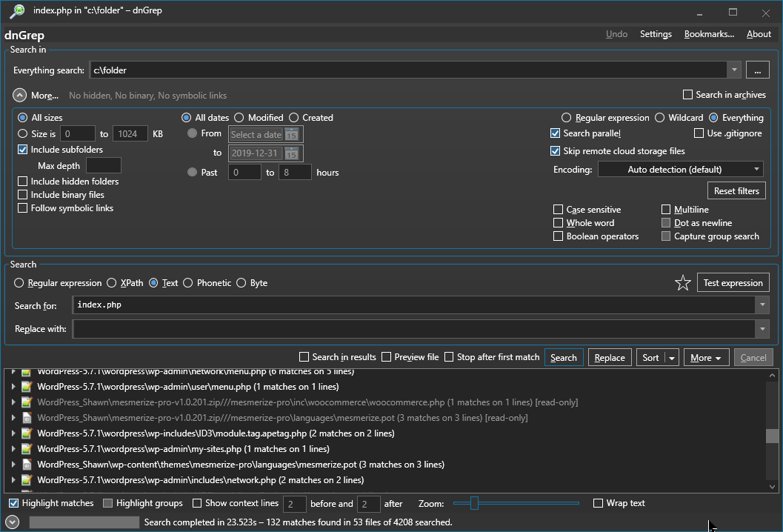Open the Sort options dropdown arrow

(x=672, y=358)
